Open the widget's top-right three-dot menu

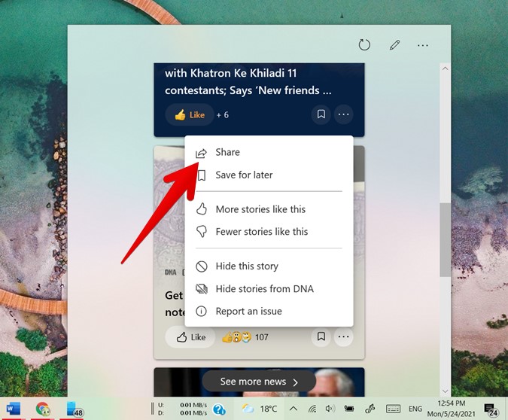pos(423,45)
